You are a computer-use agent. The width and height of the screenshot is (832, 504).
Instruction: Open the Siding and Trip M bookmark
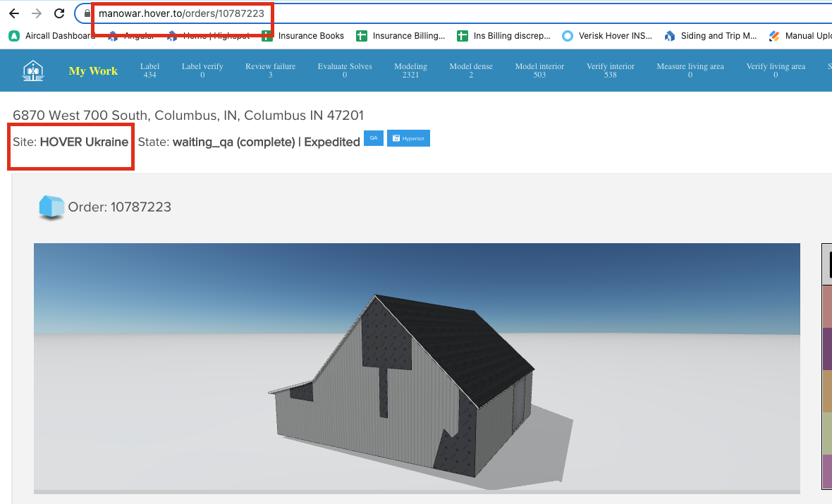[711, 35]
